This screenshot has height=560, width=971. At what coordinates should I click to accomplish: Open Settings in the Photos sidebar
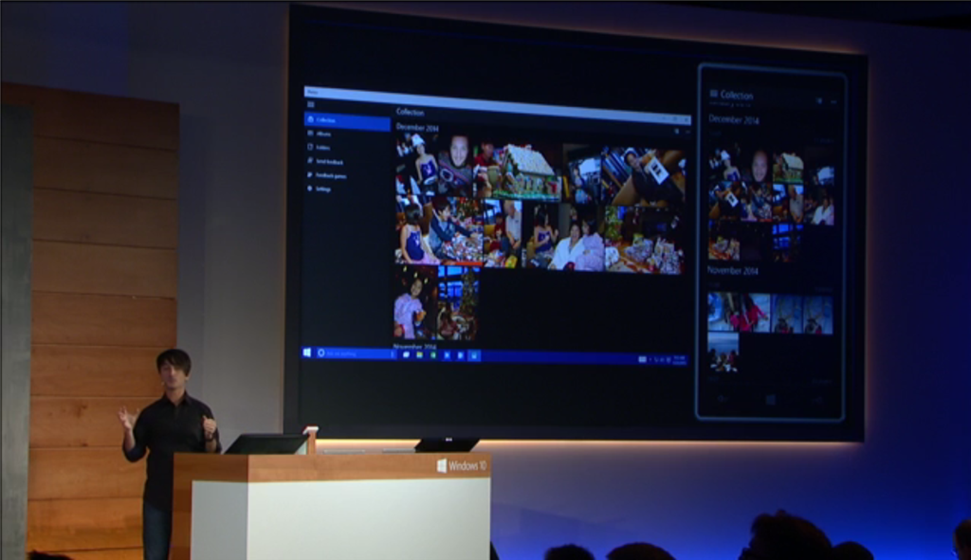(x=322, y=189)
